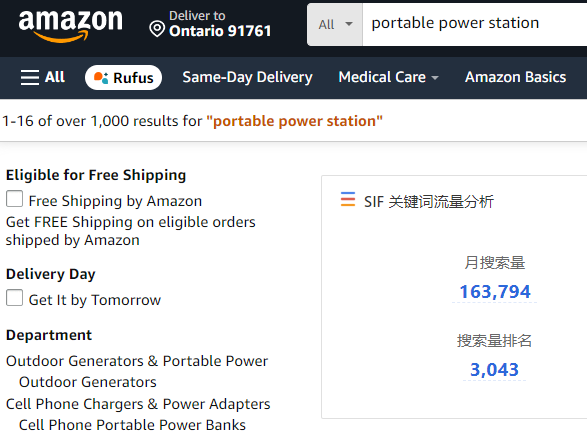
Task: Open the All search category dropdown
Action: point(335,25)
